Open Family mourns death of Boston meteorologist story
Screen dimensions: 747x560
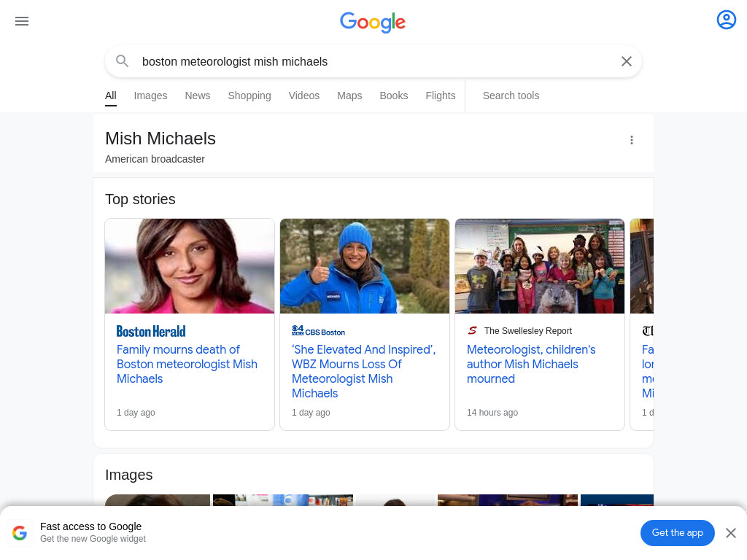click(x=187, y=365)
